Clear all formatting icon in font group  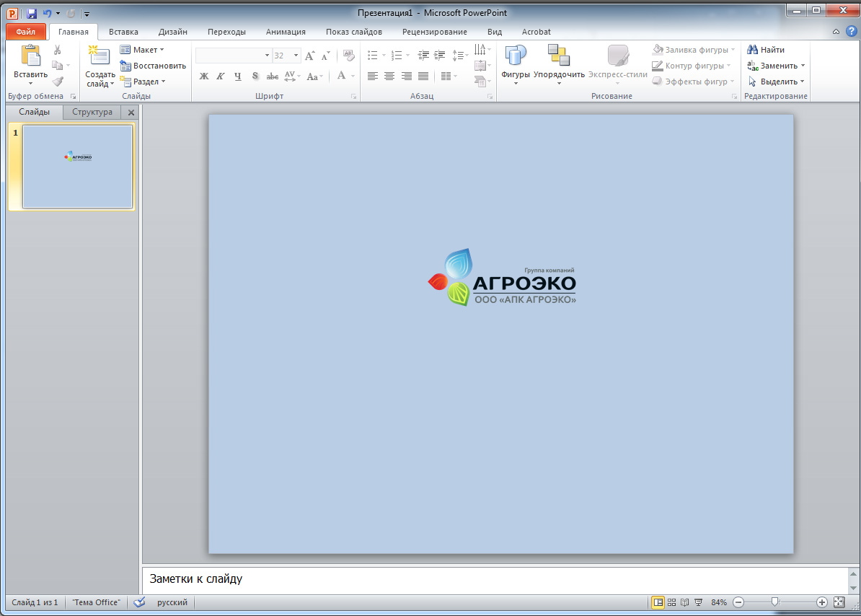point(349,56)
